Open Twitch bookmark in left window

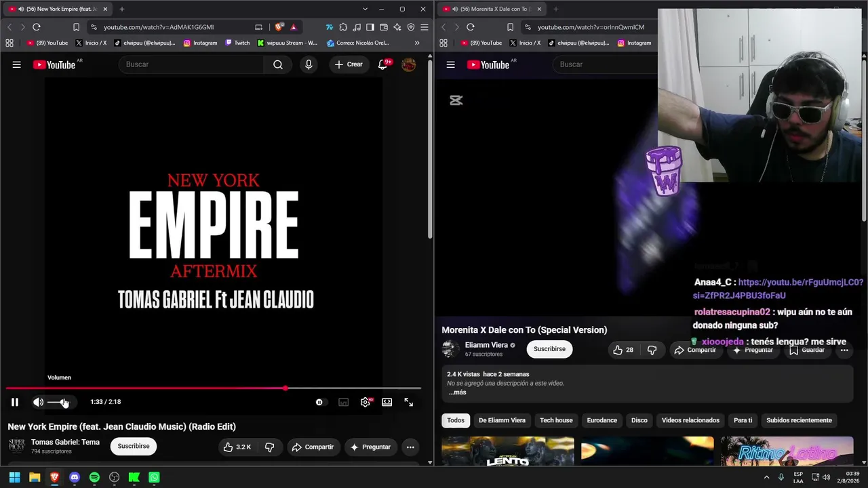(x=237, y=43)
